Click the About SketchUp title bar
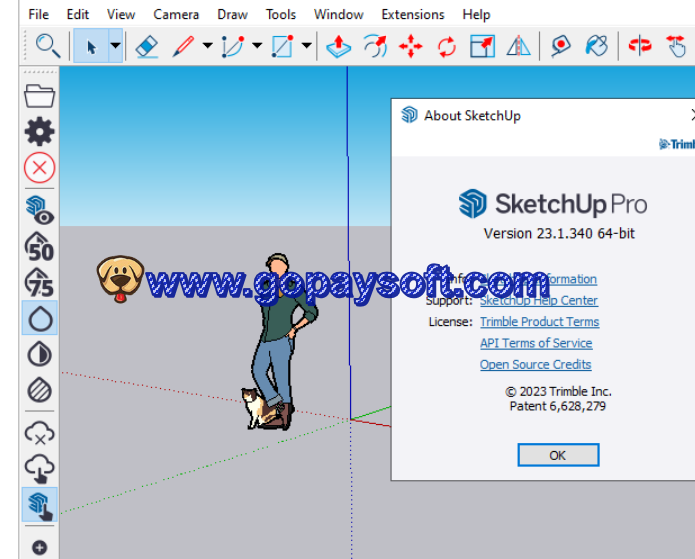695x559 pixels. pos(543,116)
